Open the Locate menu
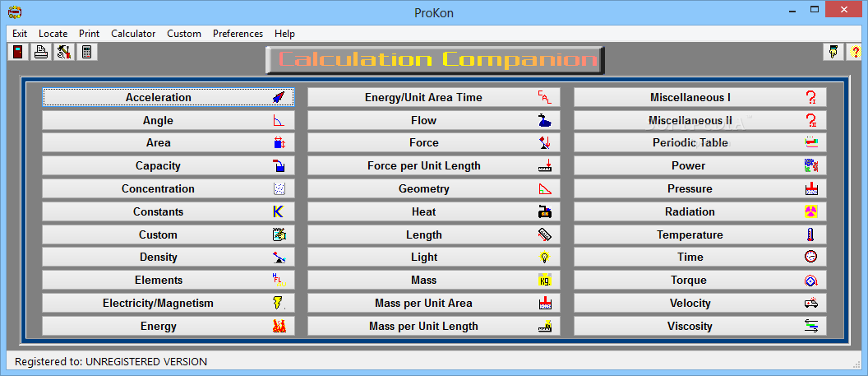868x376 pixels. coord(53,34)
